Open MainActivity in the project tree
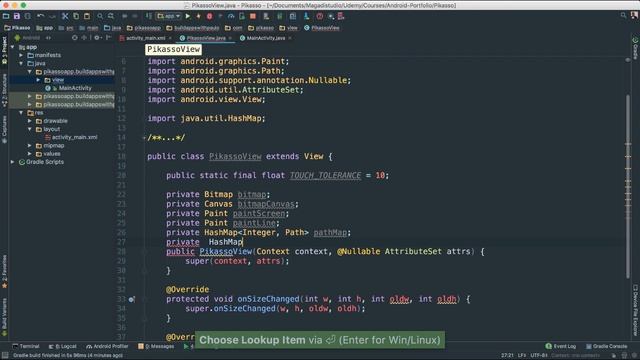 (75, 88)
